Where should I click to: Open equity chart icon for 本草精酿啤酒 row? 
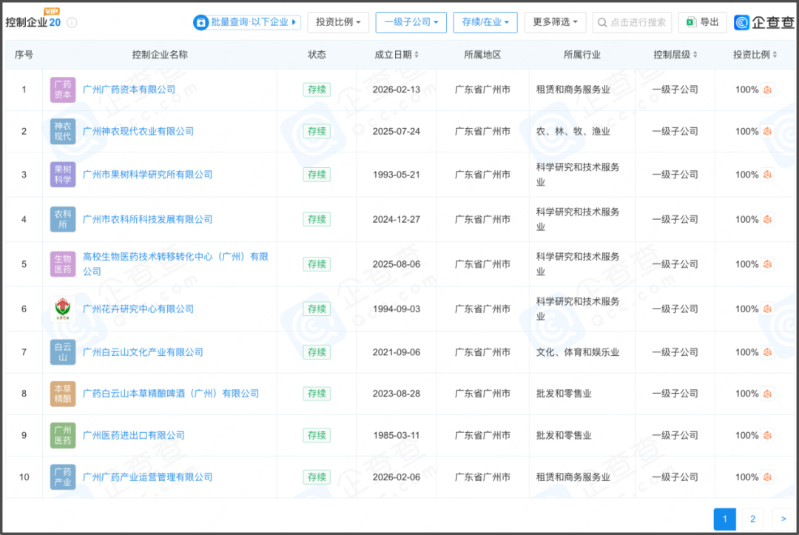coord(767,394)
